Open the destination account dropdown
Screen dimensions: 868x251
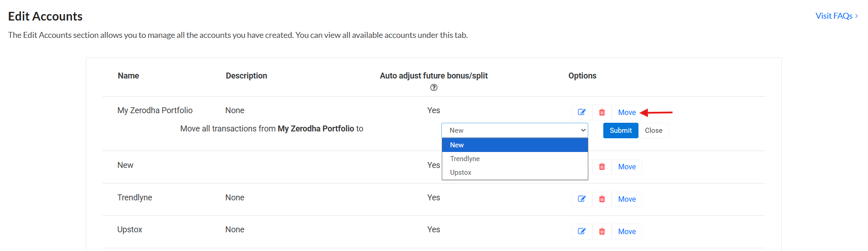pyautogui.click(x=514, y=131)
